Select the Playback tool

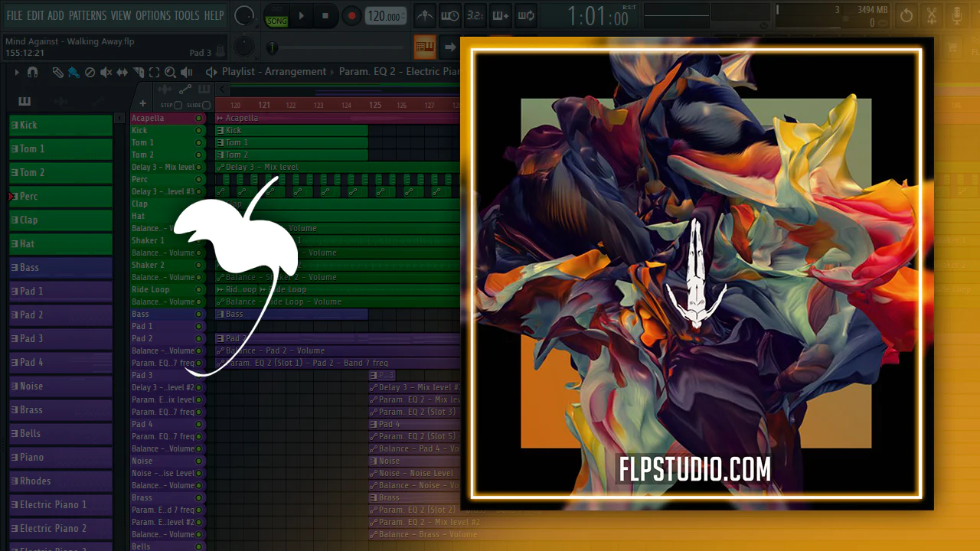(x=186, y=72)
